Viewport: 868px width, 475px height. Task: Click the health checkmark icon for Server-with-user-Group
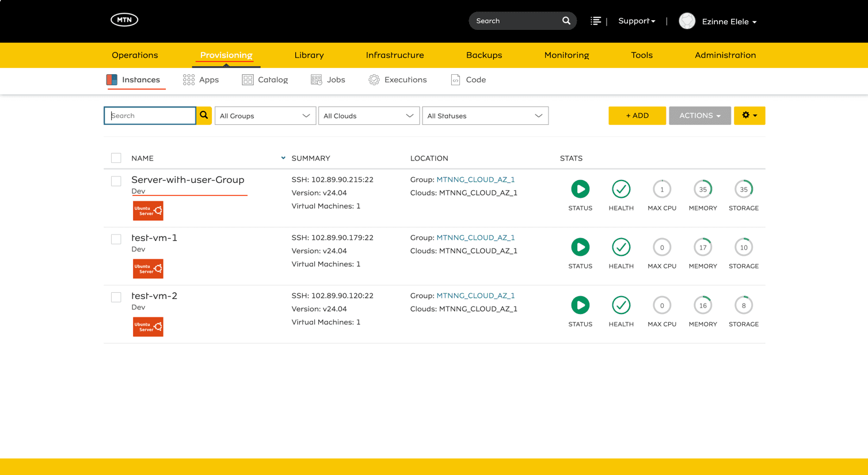[621, 189]
